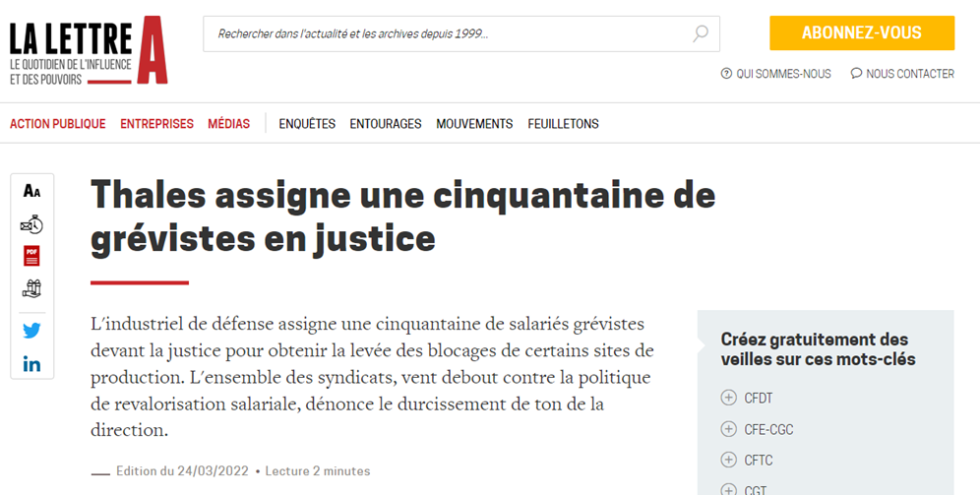Click the email alert envelope-clock icon
Screen dimensions: 980x495
click(31, 223)
